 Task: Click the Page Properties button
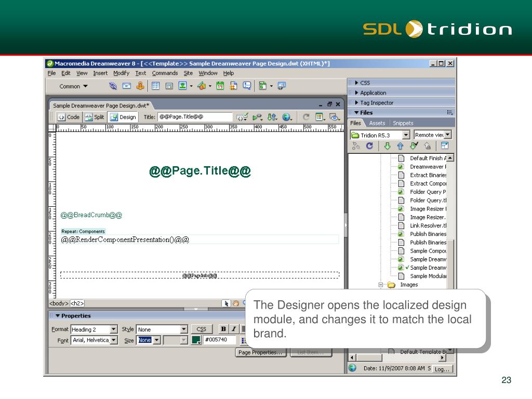pyautogui.click(x=261, y=353)
